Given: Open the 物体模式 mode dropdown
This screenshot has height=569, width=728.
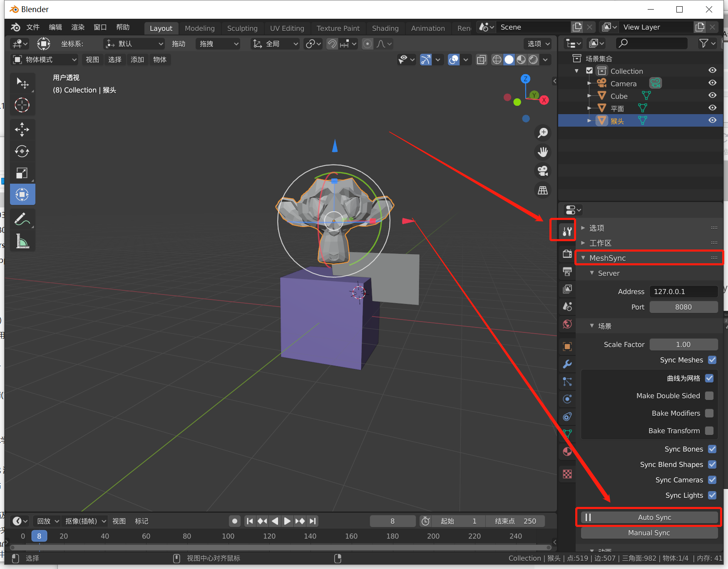Looking at the screenshot, I should click(44, 59).
